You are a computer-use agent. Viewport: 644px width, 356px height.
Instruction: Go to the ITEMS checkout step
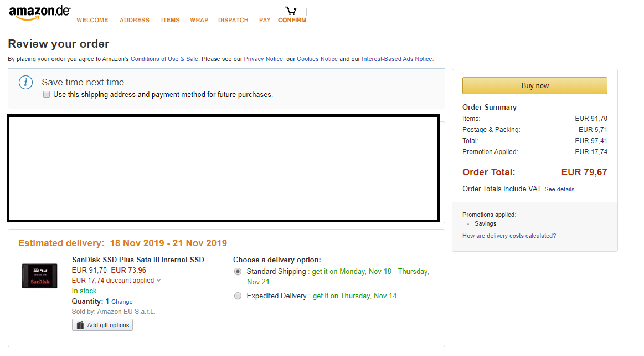click(x=170, y=20)
